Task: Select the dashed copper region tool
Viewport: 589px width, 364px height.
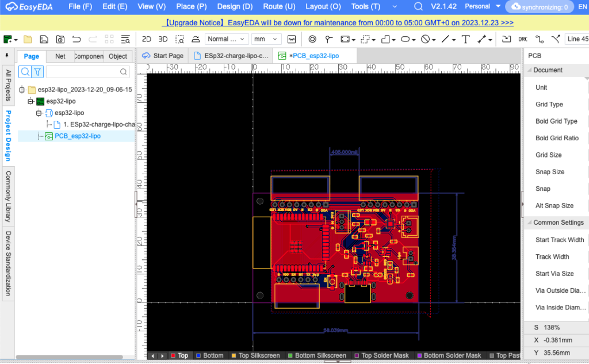Action: [x=365, y=39]
